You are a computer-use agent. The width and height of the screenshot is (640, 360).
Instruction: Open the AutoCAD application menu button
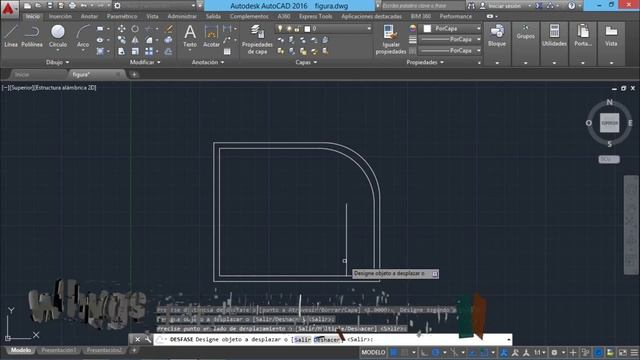coord(9,9)
